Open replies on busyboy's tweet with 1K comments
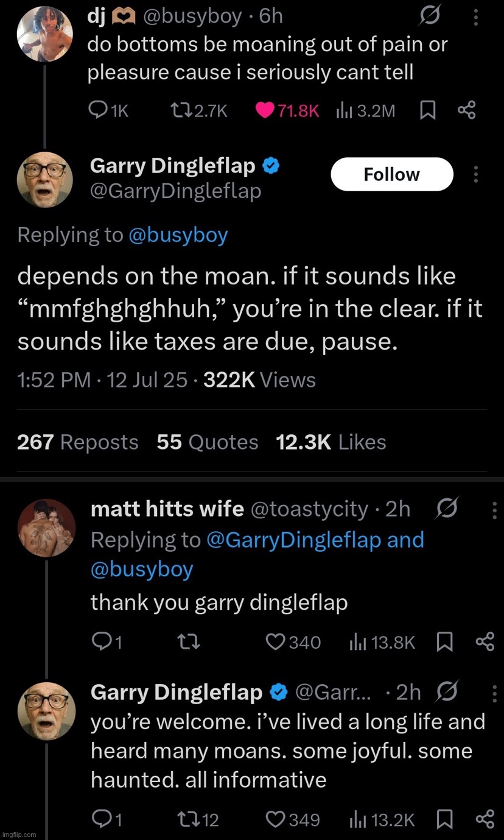 (98, 110)
